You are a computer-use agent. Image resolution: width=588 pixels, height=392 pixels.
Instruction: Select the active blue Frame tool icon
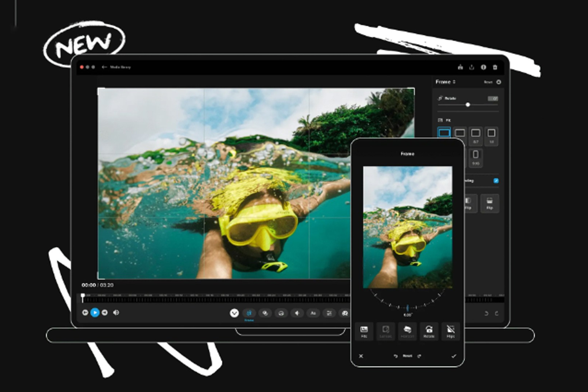[249, 313]
